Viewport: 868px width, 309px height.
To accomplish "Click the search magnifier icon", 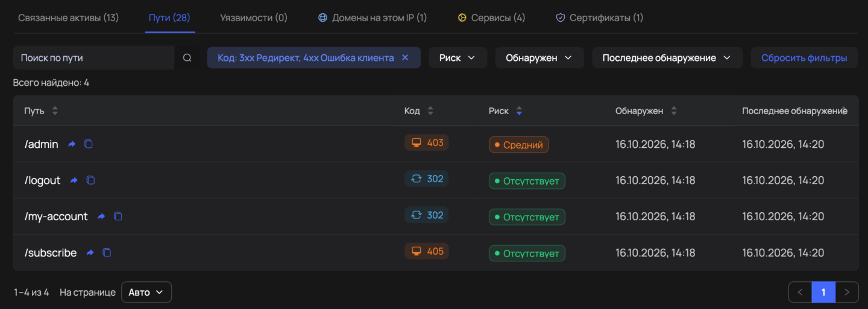I will [x=187, y=58].
